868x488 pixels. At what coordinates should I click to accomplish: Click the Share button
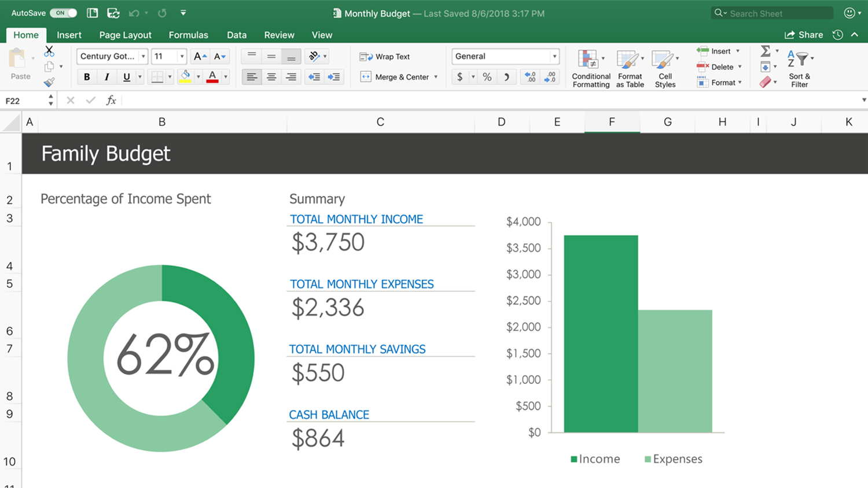click(804, 35)
